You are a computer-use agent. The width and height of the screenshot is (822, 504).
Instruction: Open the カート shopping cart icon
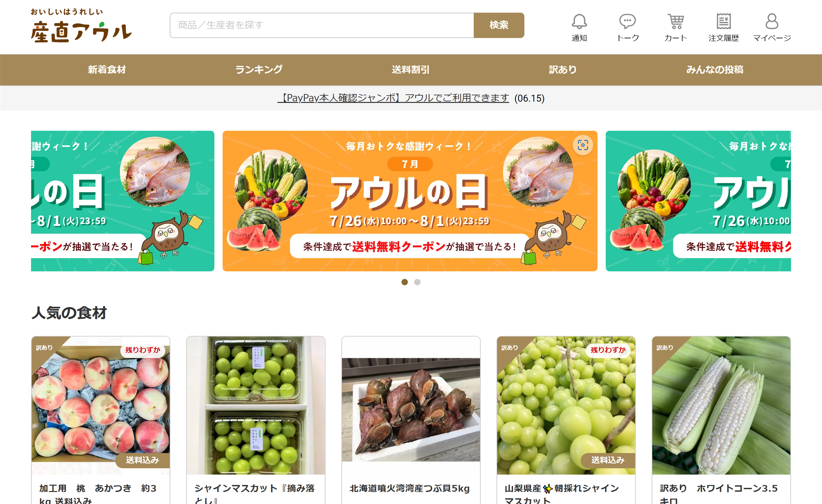[675, 22]
